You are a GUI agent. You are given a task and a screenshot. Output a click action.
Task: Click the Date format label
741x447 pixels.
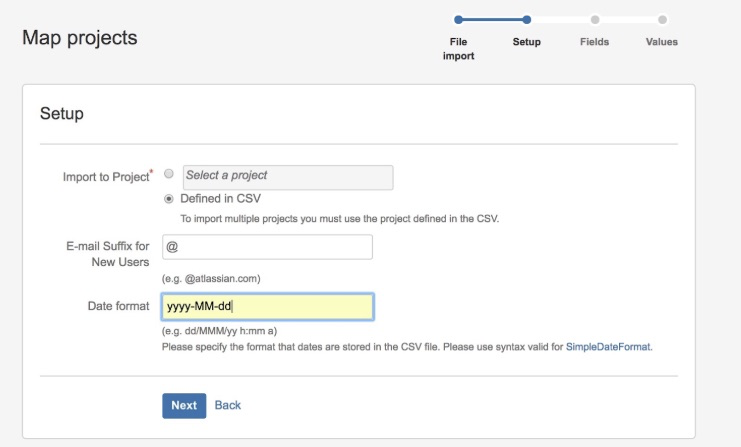[119, 306]
